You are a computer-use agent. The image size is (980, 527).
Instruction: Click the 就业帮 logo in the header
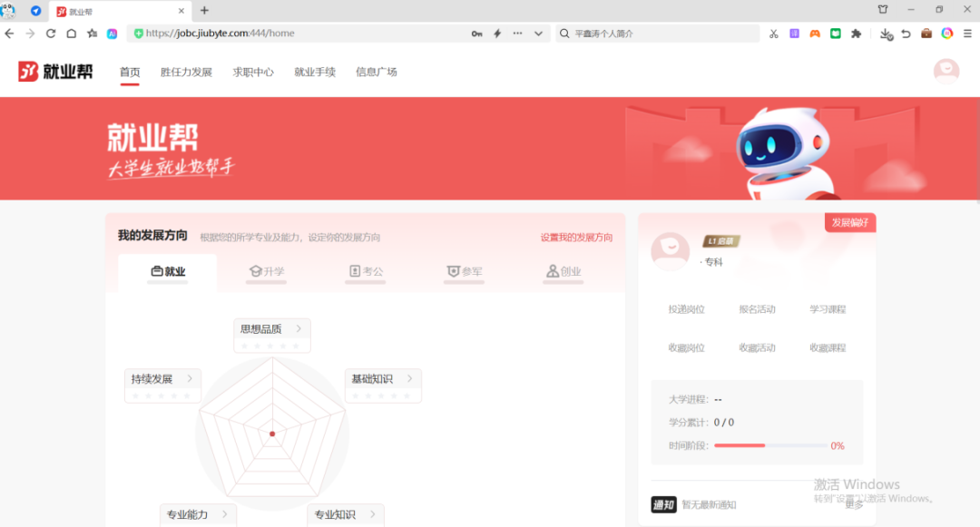click(x=55, y=72)
